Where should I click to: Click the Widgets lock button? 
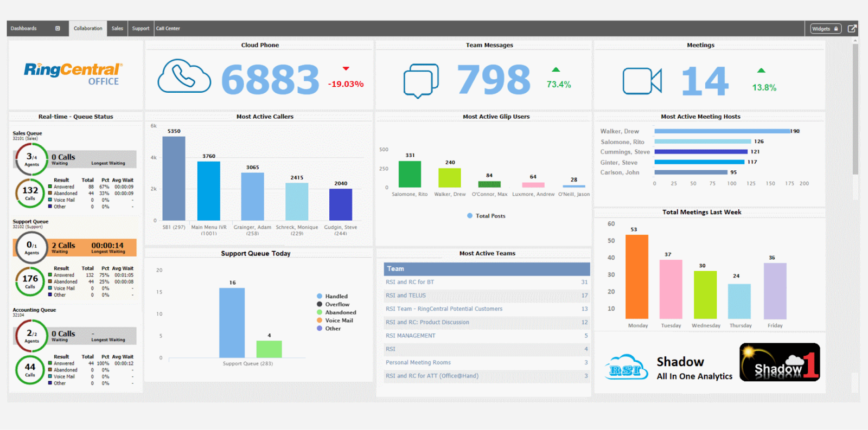(825, 29)
